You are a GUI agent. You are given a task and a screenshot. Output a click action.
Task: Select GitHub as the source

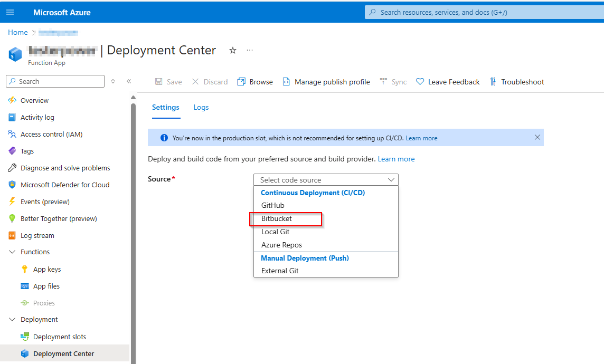tap(326, 205)
